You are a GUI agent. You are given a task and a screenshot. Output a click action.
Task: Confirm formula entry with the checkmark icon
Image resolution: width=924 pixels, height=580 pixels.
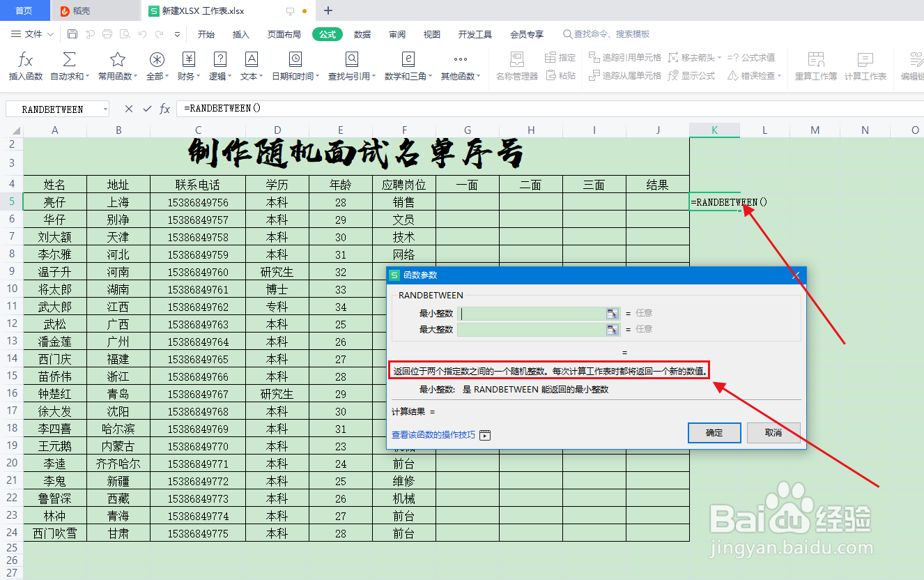coord(147,109)
